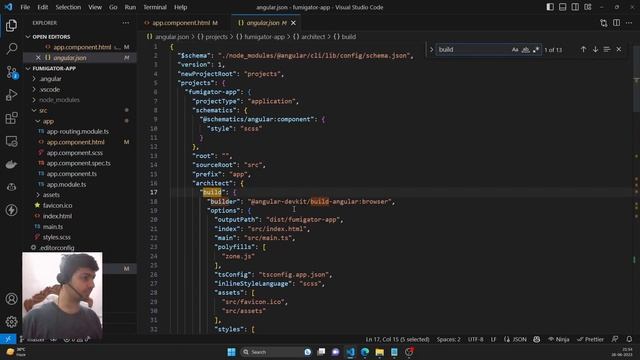The width and height of the screenshot is (640, 360).
Task: Expand the replace field chevron in find widget
Action: 431,49
